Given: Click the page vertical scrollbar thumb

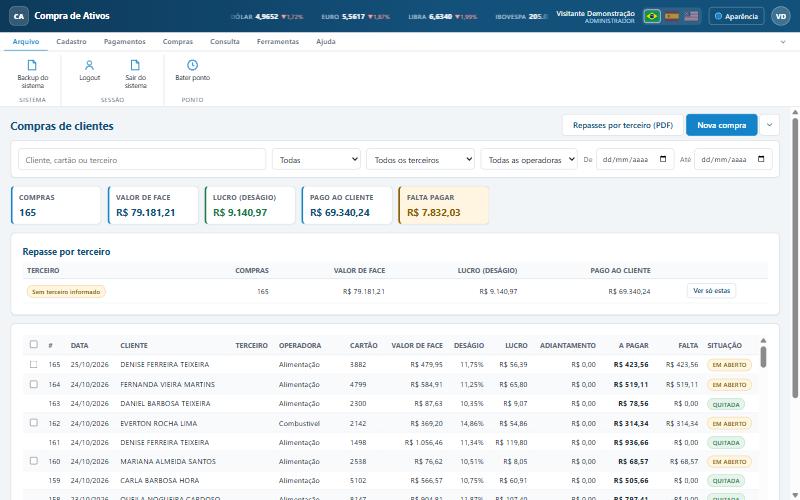Looking at the screenshot, I should pyautogui.click(x=795, y=258).
